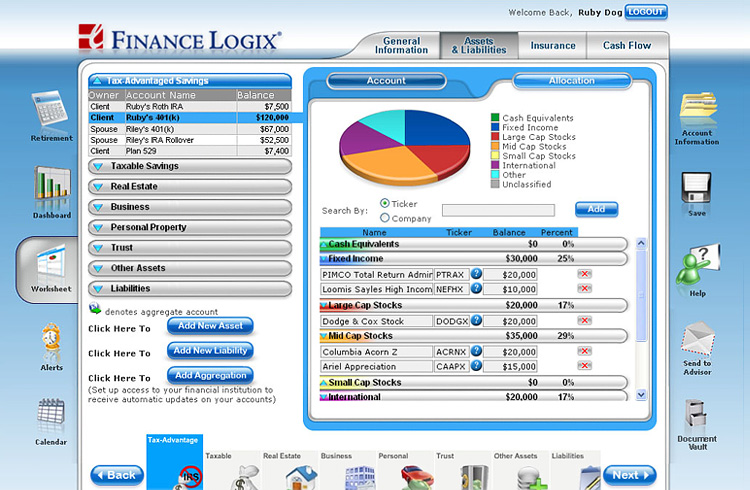Open the Retirement calculator icon
The width and height of the screenshot is (750, 490).
pyautogui.click(x=50, y=109)
